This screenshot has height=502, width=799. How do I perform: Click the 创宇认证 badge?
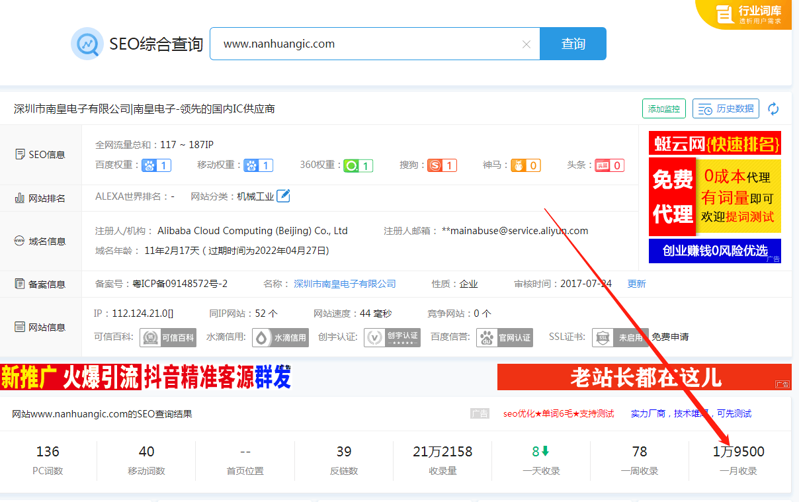click(x=392, y=337)
